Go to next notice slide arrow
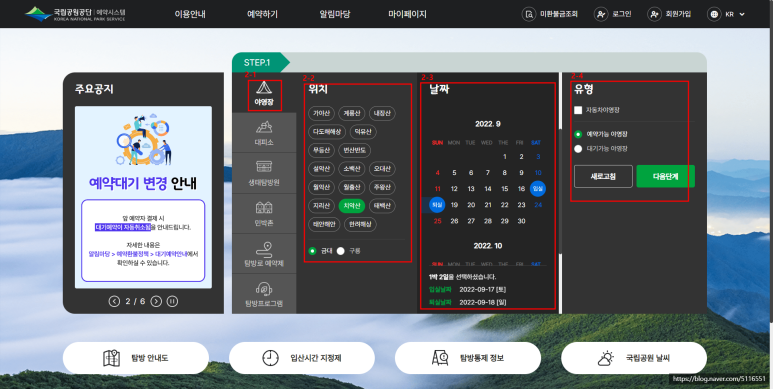This screenshot has width=773, height=389. tap(156, 301)
